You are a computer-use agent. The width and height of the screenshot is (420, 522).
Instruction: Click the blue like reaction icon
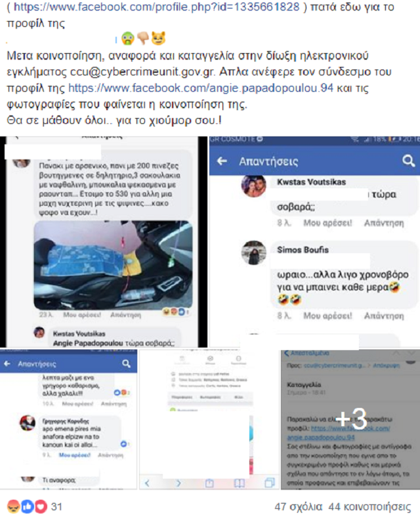point(28,506)
